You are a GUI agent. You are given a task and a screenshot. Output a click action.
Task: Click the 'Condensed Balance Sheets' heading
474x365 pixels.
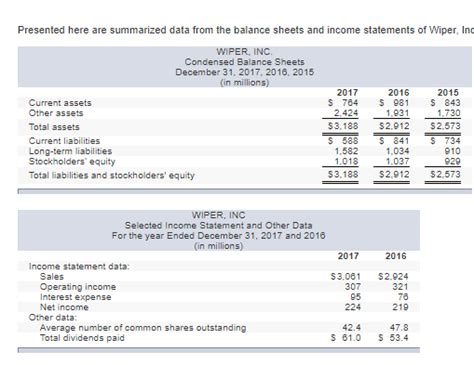click(244, 62)
